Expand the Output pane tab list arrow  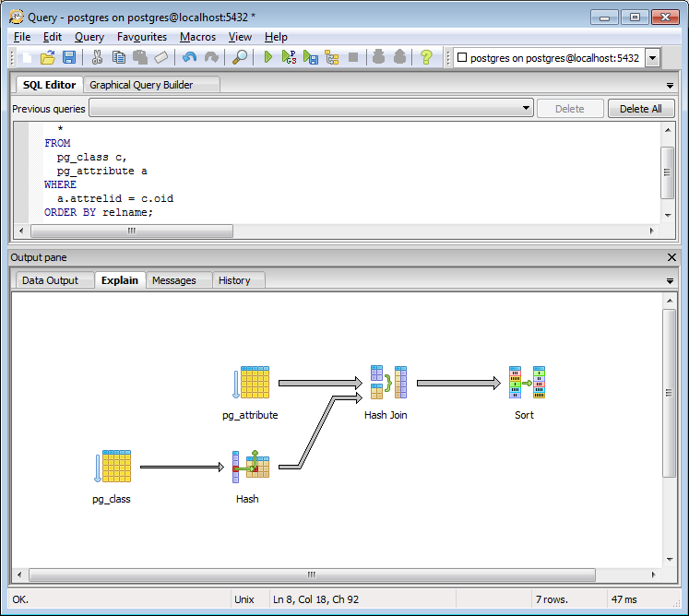pos(670,280)
